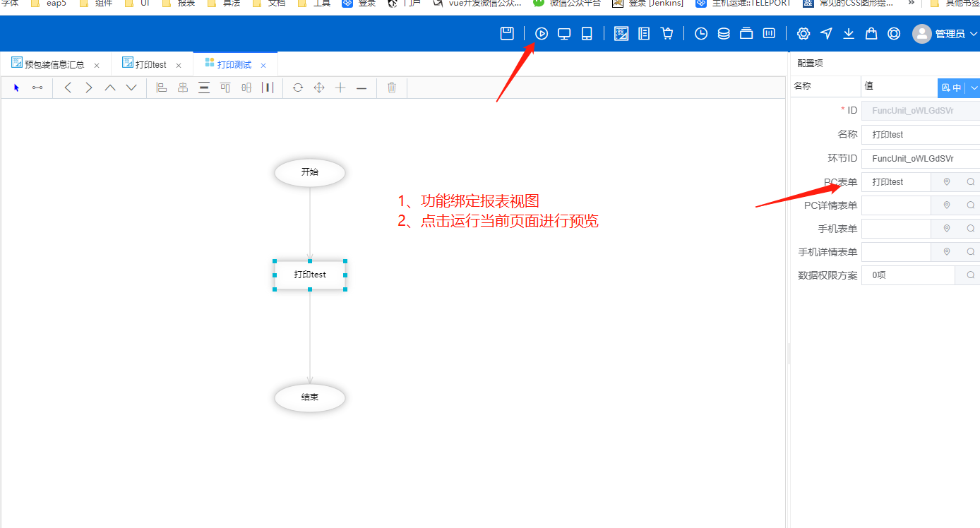The height and width of the screenshot is (528, 980).
Task: Click the 名称 input field with 打印test
Action: (921, 135)
